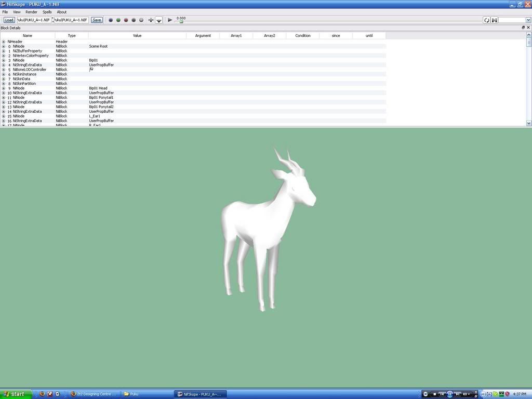
Task: Float the Block Details panel
Action: click(x=523, y=28)
